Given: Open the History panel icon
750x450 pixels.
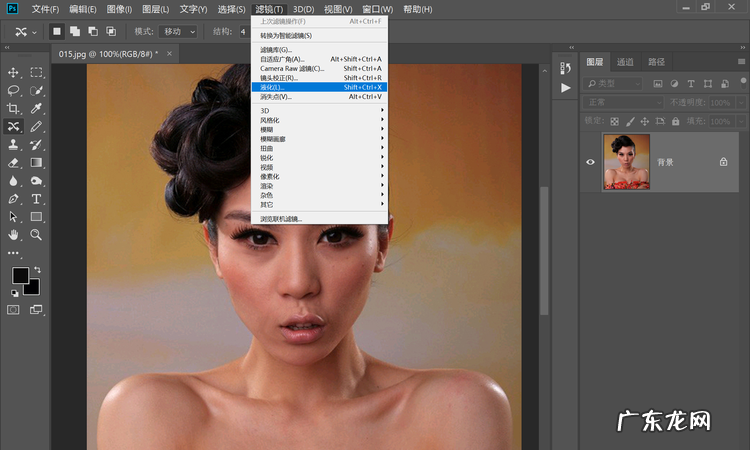Looking at the screenshot, I should [x=566, y=67].
